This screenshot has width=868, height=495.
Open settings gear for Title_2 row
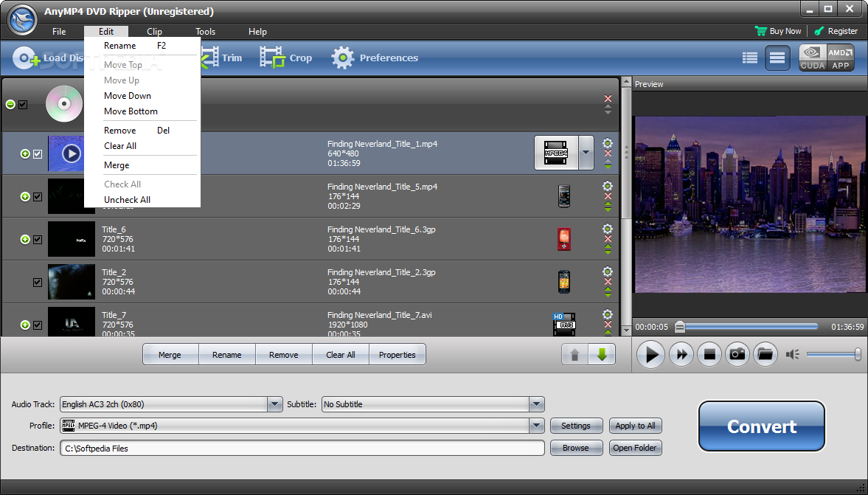pyautogui.click(x=607, y=271)
